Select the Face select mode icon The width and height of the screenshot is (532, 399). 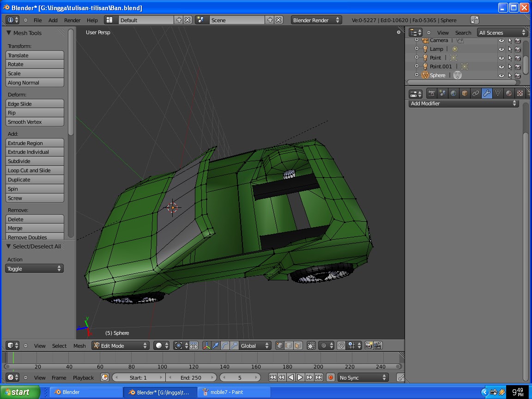click(x=298, y=345)
